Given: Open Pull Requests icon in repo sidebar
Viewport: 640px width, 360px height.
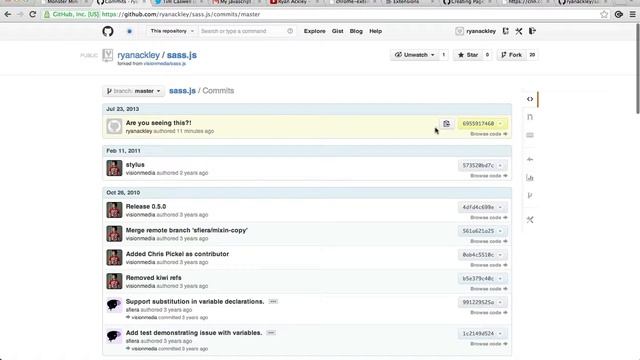Looking at the screenshot, I should click(530, 117).
